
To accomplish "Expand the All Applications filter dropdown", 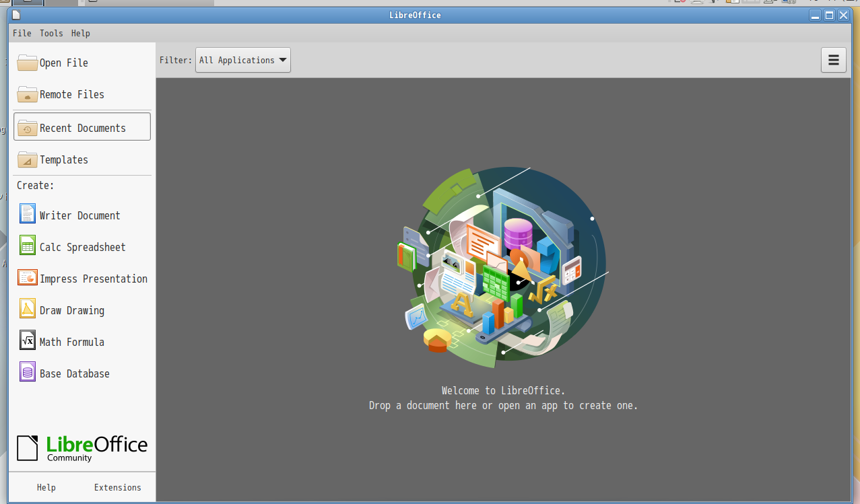I will tap(243, 60).
